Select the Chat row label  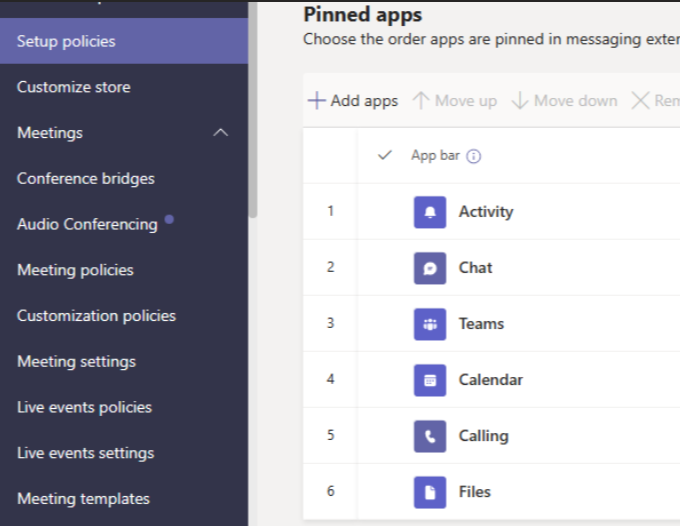[476, 268]
